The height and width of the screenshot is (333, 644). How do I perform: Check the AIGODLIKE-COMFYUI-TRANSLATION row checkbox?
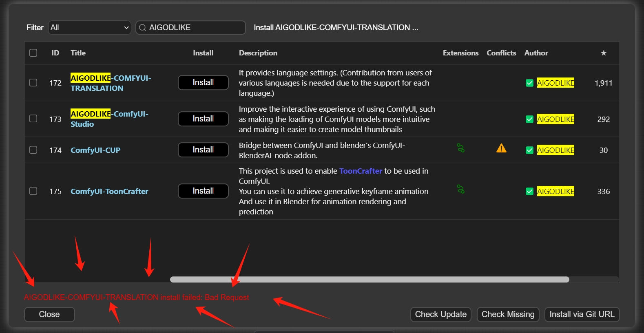(x=33, y=83)
